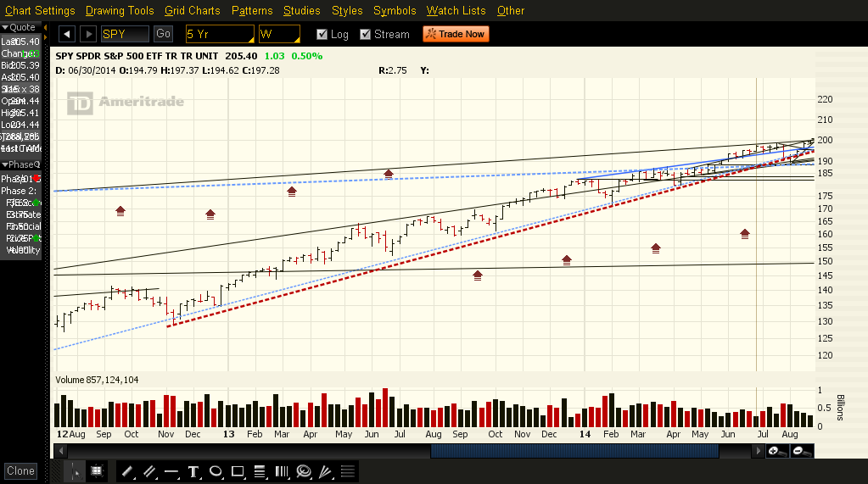Viewport: 868px width, 484px height.
Task: Click the 0.50% change percentage value
Action: (x=306, y=56)
